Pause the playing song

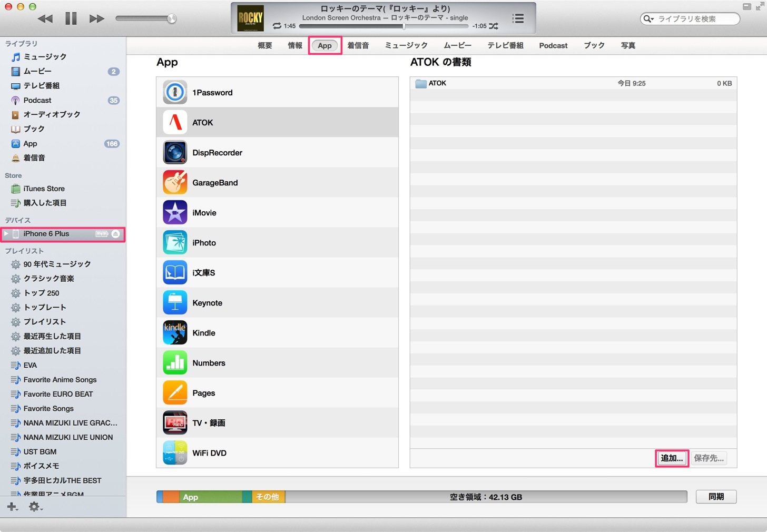pos(71,19)
